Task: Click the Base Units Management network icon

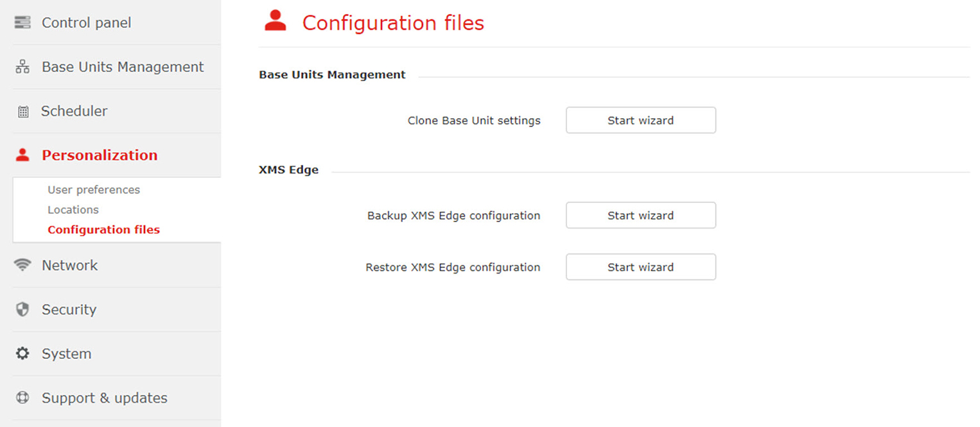Action: [x=22, y=67]
